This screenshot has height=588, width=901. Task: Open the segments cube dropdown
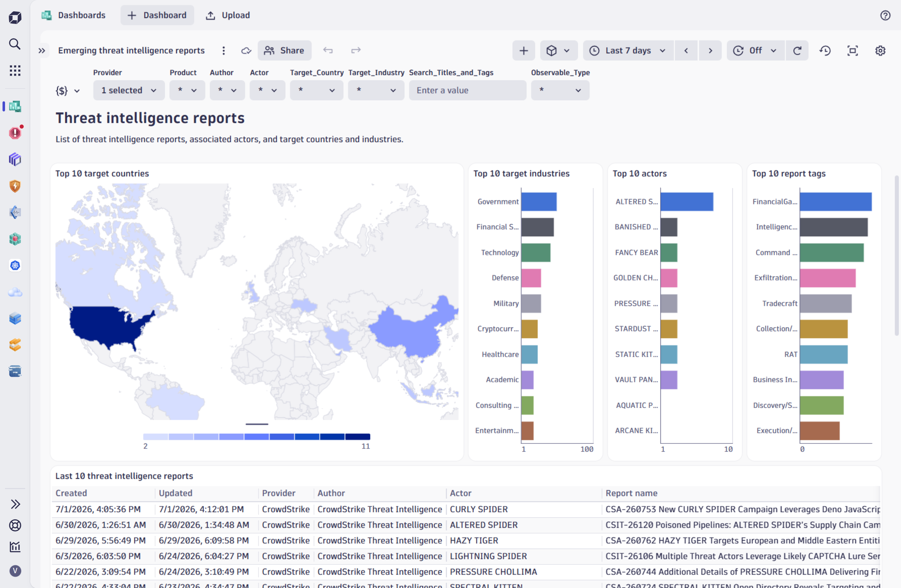tap(559, 50)
